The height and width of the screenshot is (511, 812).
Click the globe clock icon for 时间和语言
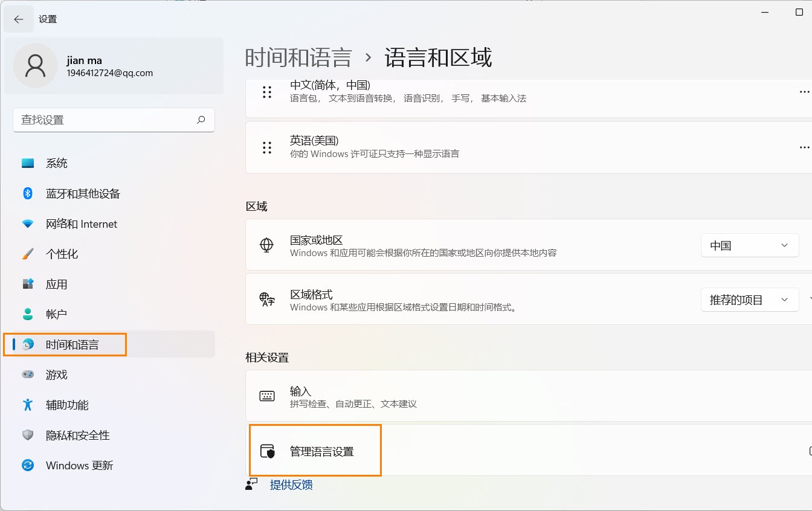28,344
